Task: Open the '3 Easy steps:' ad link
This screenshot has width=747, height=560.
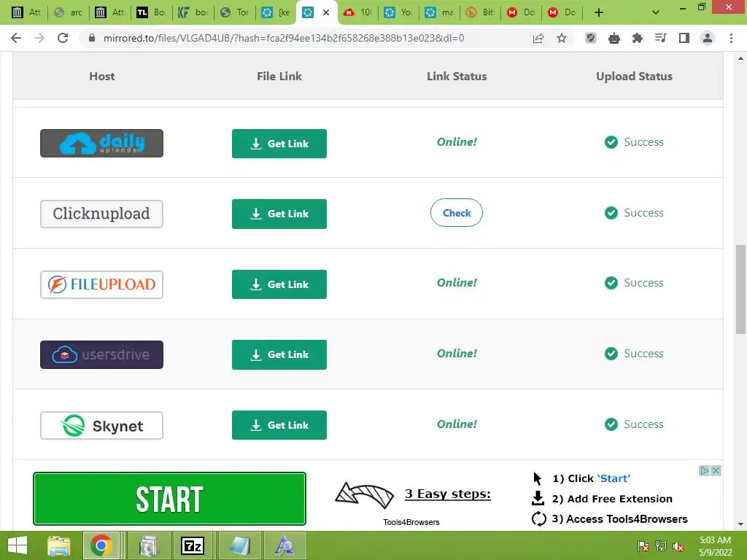Action: 447,494
